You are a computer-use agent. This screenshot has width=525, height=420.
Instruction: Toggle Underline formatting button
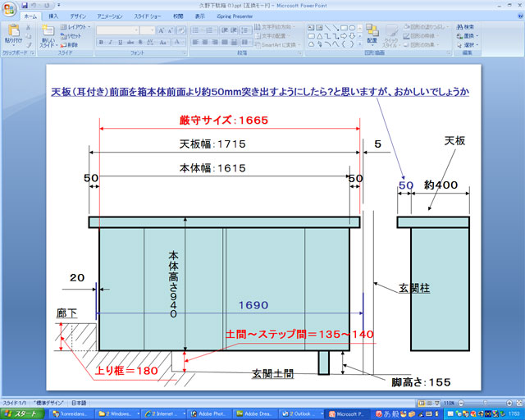click(x=119, y=42)
